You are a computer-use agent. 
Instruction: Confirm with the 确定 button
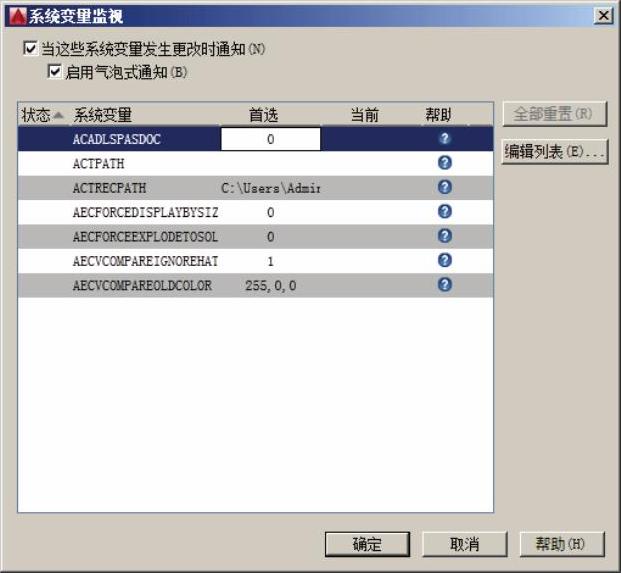tap(367, 544)
